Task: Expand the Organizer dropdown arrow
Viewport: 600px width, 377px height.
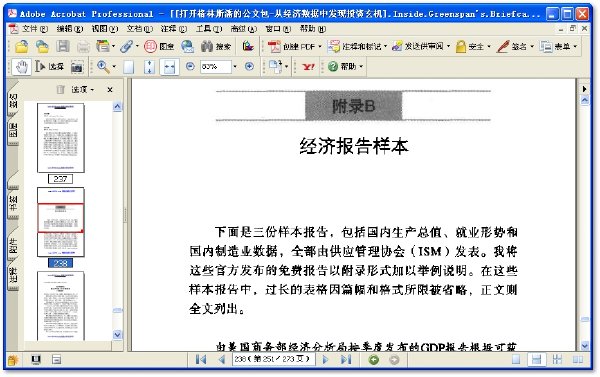Action: click(x=114, y=46)
